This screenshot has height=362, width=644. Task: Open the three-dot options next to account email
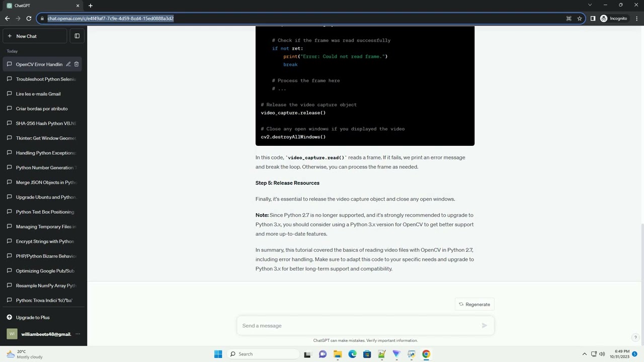pyautogui.click(x=77, y=334)
